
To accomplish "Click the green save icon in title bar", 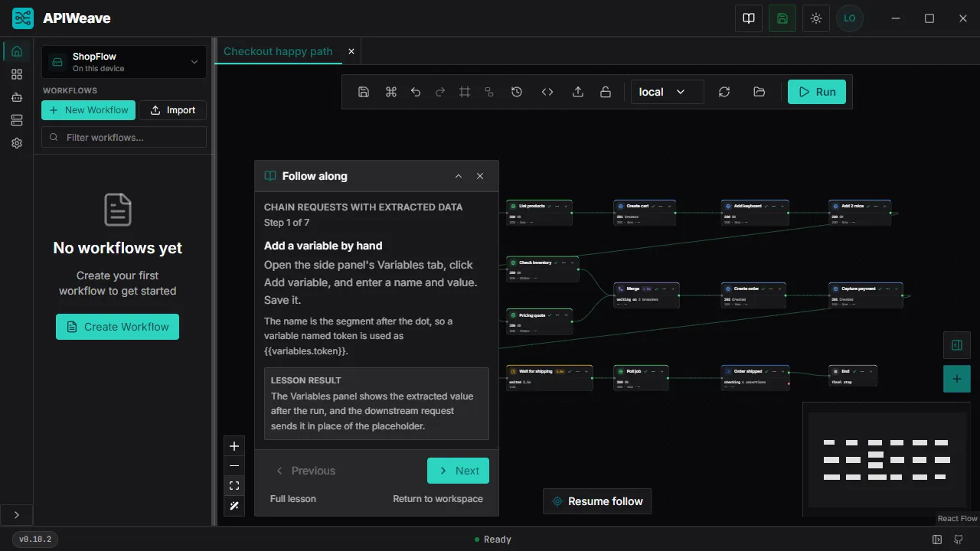I will (x=782, y=18).
